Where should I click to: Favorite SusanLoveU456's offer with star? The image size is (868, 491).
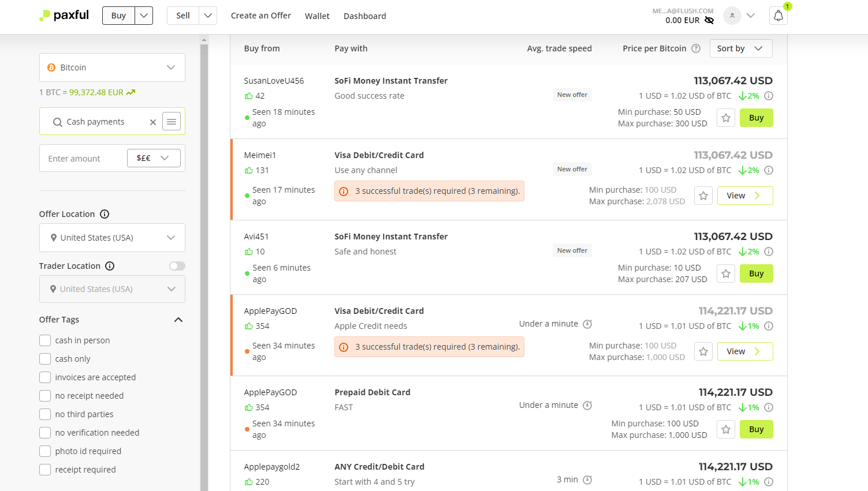tap(726, 118)
